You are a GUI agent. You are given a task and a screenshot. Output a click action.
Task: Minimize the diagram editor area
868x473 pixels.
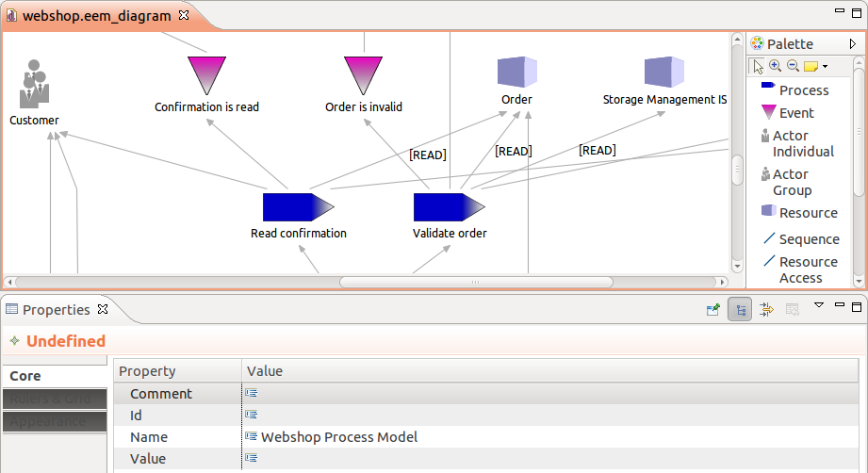[x=840, y=10]
